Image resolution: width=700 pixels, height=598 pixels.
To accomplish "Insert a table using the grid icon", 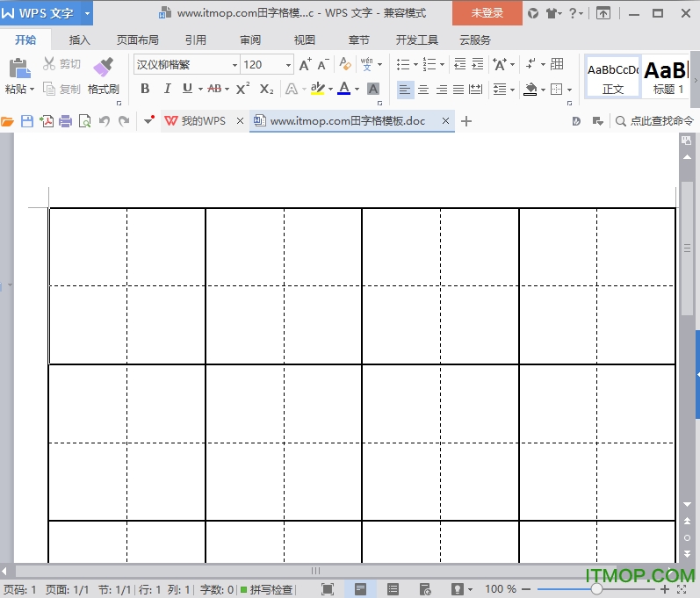I will point(557,64).
